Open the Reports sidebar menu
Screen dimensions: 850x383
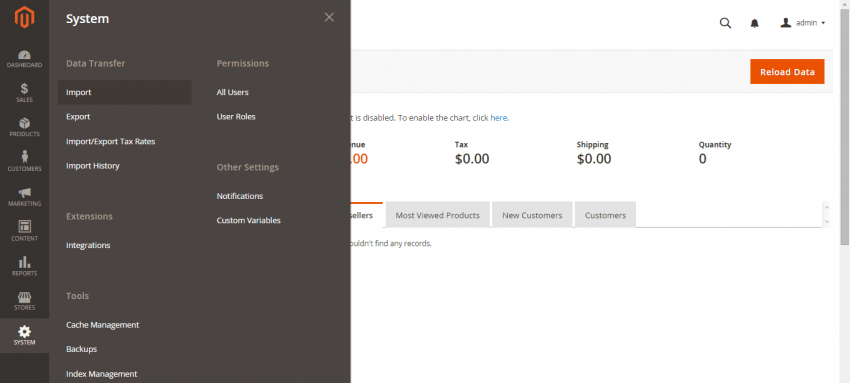coord(24,267)
